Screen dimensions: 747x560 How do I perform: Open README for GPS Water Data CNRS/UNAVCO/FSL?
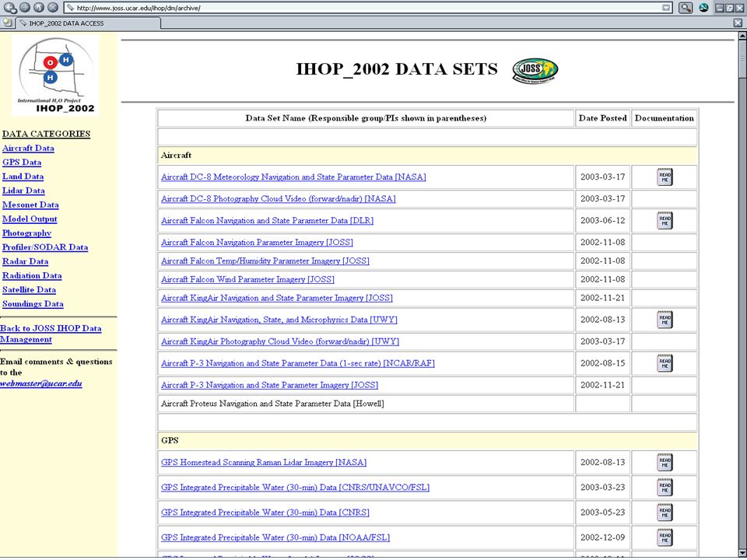coord(665,488)
